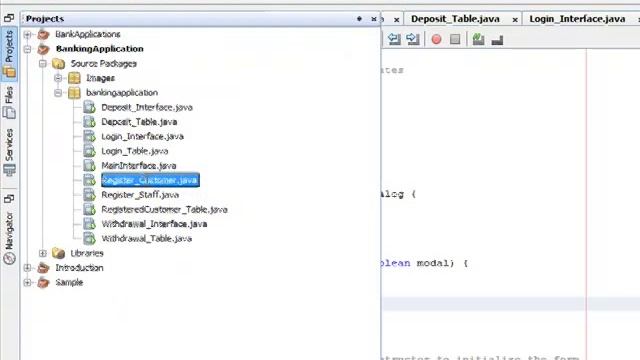Collapse the BankingApplication project node
The height and width of the screenshot is (360, 640).
tap(27, 49)
